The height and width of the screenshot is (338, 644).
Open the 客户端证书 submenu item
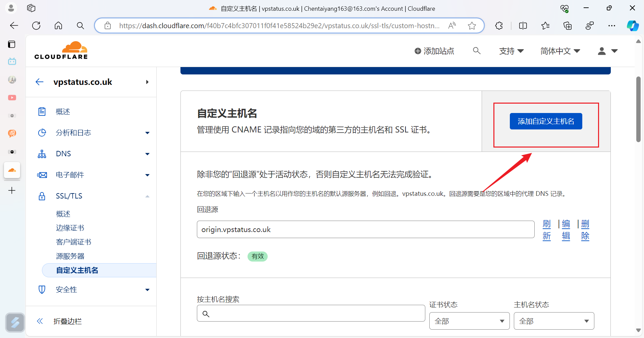(x=73, y=242)
